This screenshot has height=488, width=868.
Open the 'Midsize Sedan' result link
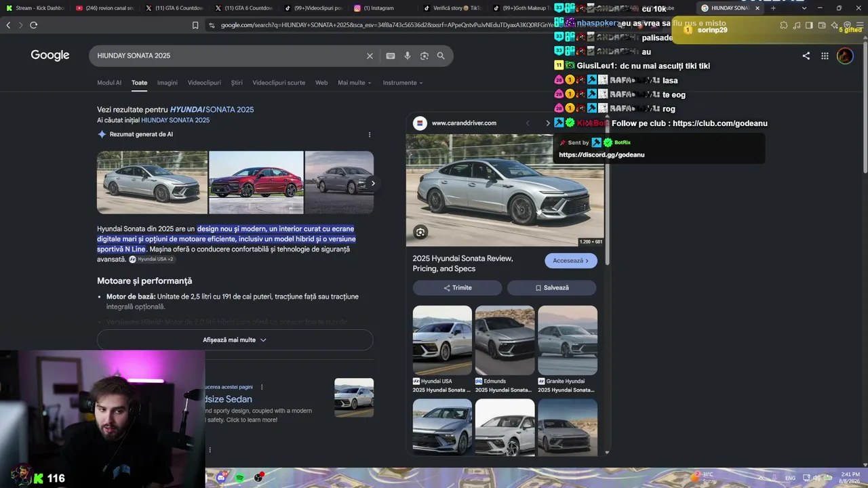[x=228, y=399]
